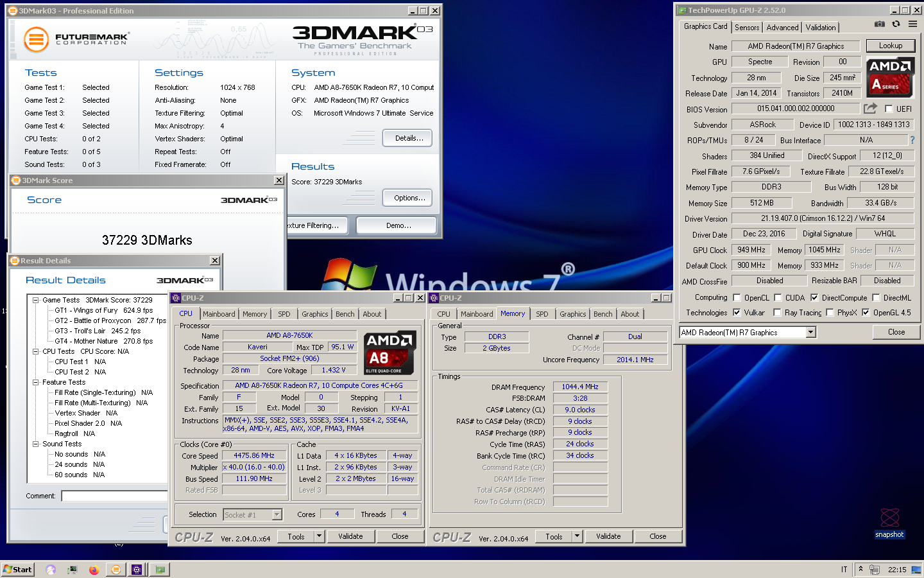Open Graphics tab in right CPU-Z

(572, 314)
